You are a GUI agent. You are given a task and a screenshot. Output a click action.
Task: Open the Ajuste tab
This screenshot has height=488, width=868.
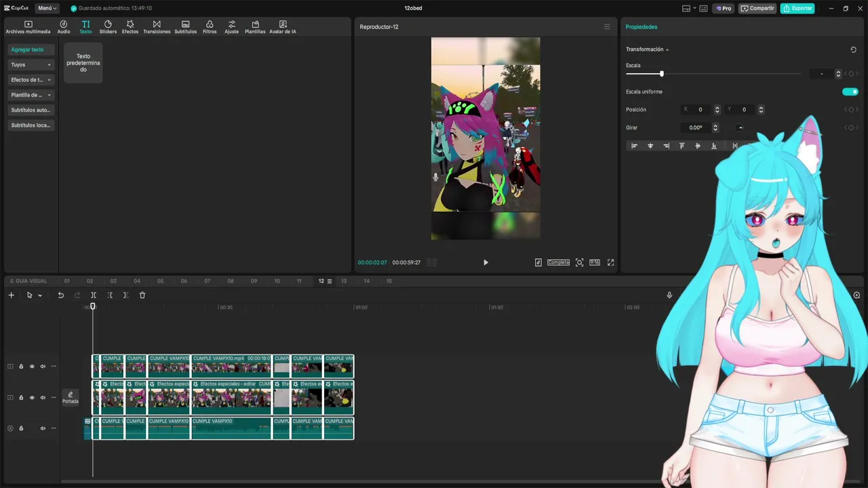click(232, 27)
